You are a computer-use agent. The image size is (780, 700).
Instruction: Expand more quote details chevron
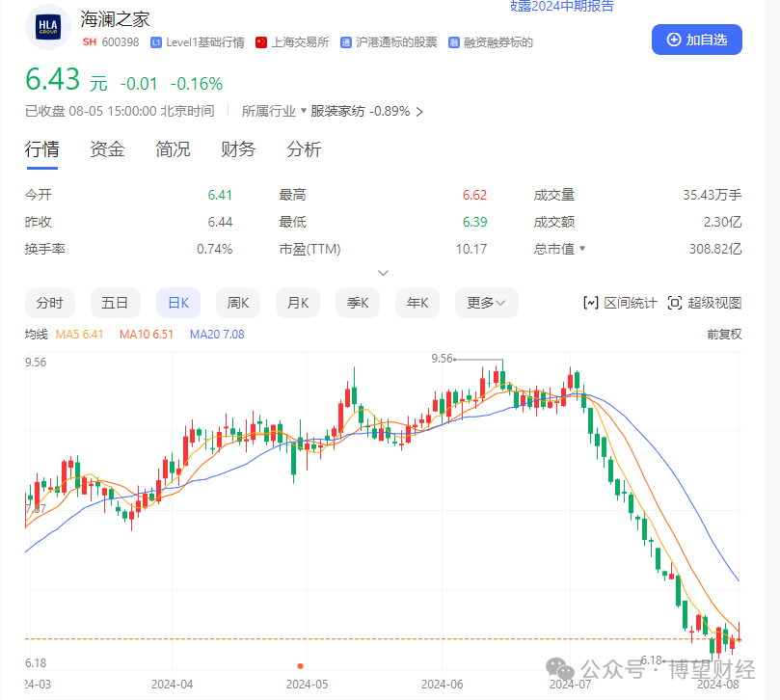pos(383,273)
